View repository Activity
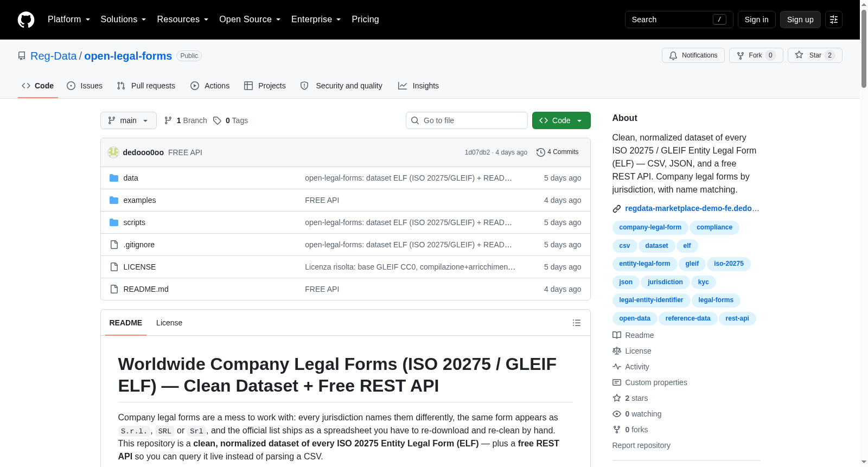Screen dimensions: 868x467 tap(631, 367)
